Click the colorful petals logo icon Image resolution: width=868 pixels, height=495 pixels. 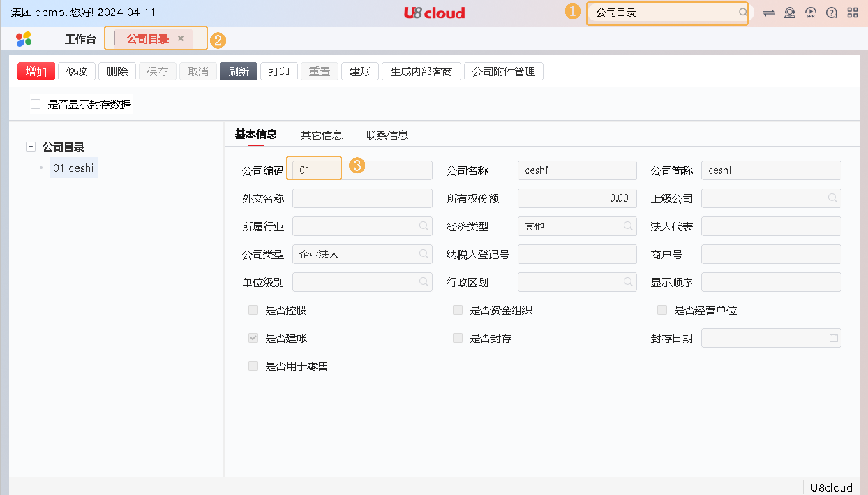(24, 39)
